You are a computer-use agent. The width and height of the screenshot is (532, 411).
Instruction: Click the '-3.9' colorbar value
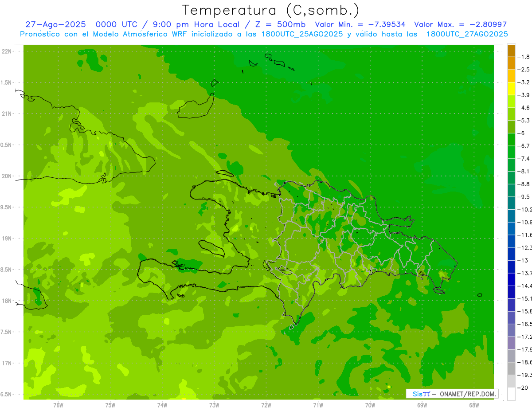(524, 95)
